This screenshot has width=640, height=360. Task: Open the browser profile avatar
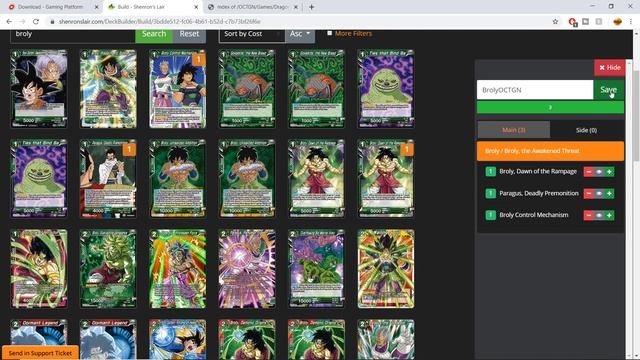click(x=617, y=21)
